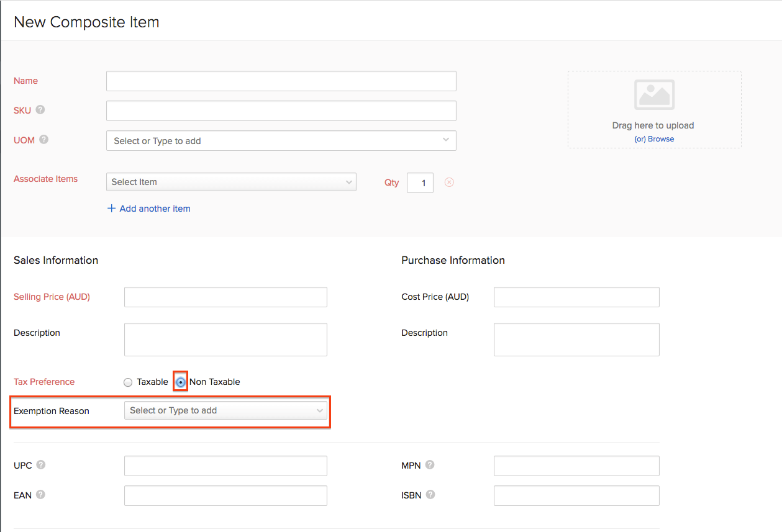The image size is (782, 532).
Task: Click the ISBN help icon
Action: [x=430, y=495]
